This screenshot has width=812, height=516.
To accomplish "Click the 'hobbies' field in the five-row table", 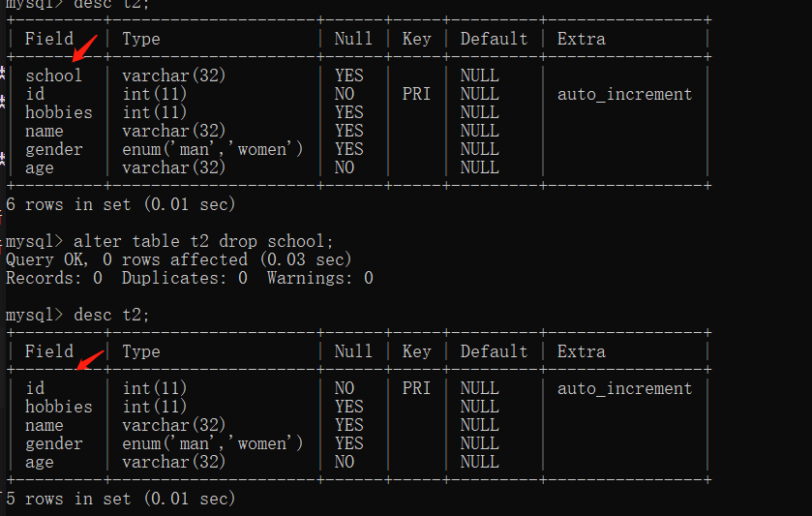I will (x=58, y=407).
